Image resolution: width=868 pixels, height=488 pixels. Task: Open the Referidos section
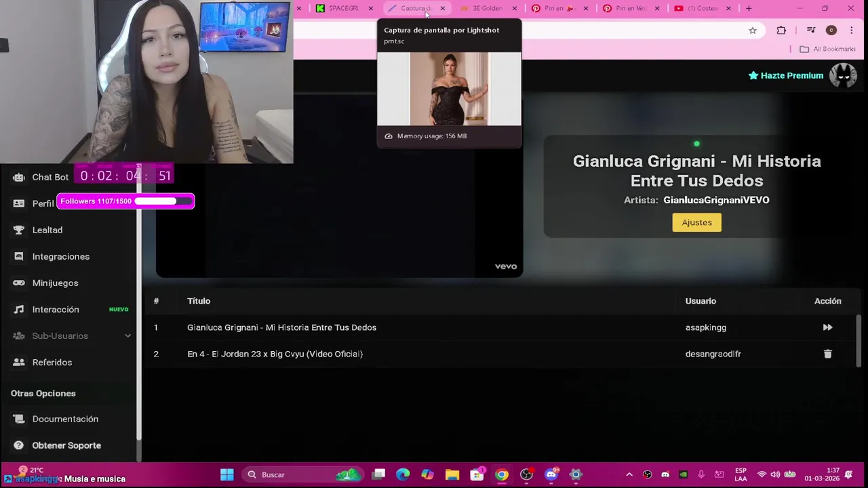pyautogui.click(x=43, y=362)
